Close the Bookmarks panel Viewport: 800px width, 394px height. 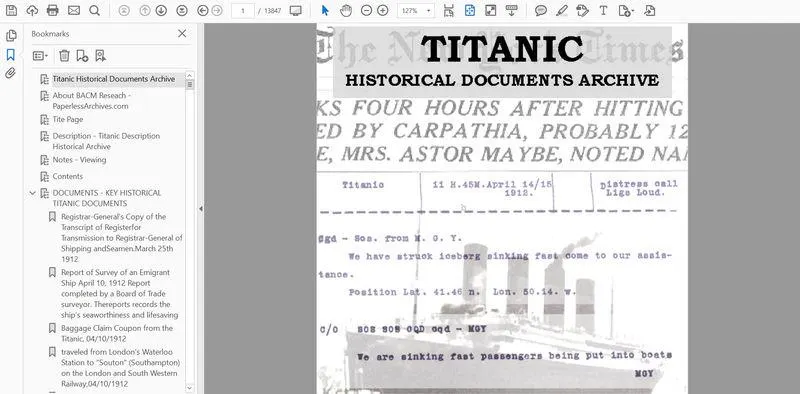(x=182, y=33)
